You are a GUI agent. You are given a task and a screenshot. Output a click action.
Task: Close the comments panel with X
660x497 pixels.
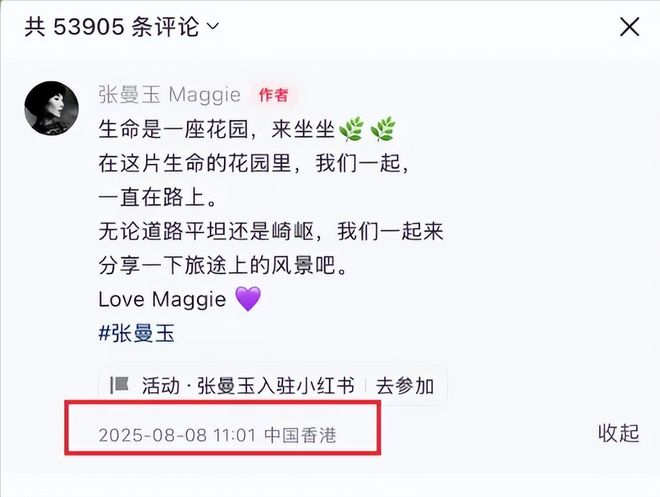pos(630,27)
